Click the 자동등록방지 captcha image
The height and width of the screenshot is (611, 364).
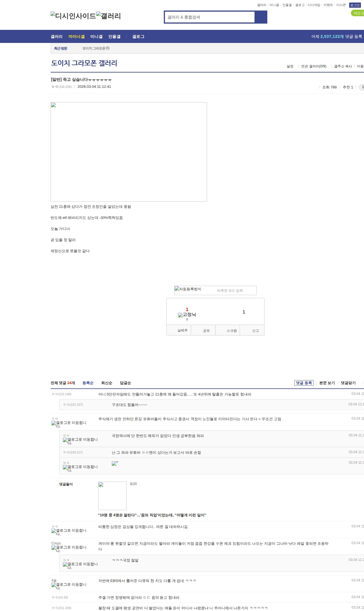188,289
